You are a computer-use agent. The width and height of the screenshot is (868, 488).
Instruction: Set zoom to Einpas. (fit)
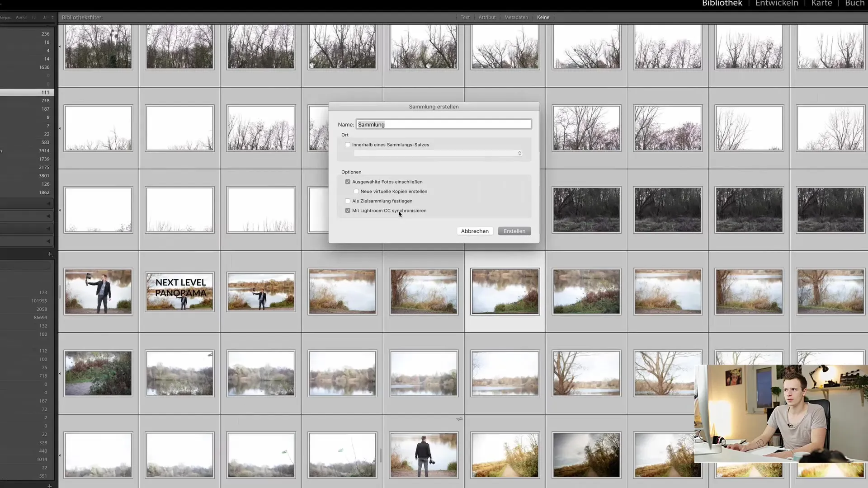pos(5,17)
